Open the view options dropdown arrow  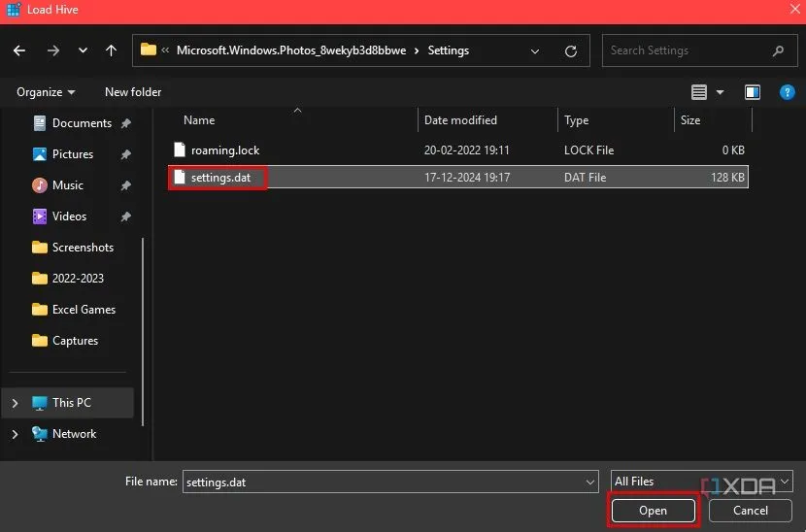click(x=721, y=92)
